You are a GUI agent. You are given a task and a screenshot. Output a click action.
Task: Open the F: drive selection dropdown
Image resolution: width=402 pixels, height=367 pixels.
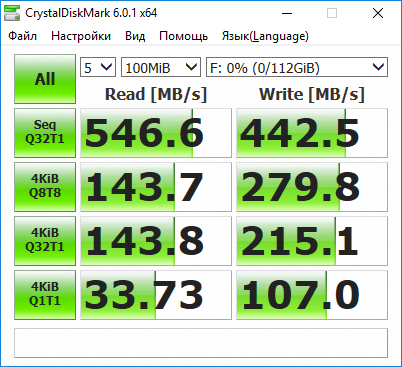[297, 67]
